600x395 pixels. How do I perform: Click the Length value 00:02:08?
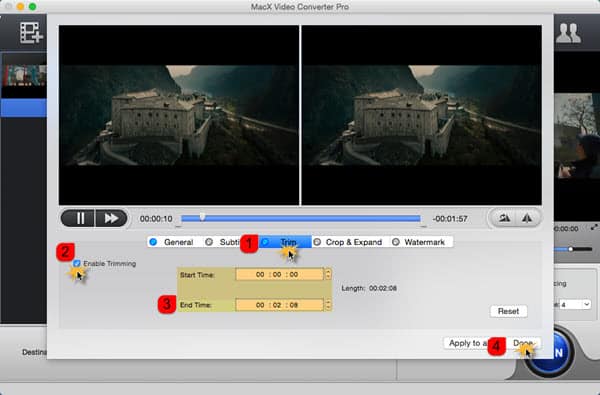pyautogui.click(x=383, y=288)
